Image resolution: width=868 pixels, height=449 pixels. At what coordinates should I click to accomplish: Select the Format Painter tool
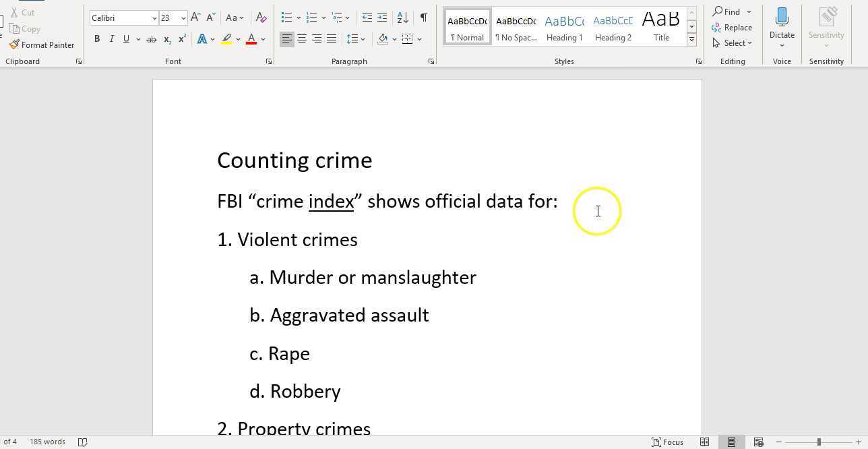(42, 44)
